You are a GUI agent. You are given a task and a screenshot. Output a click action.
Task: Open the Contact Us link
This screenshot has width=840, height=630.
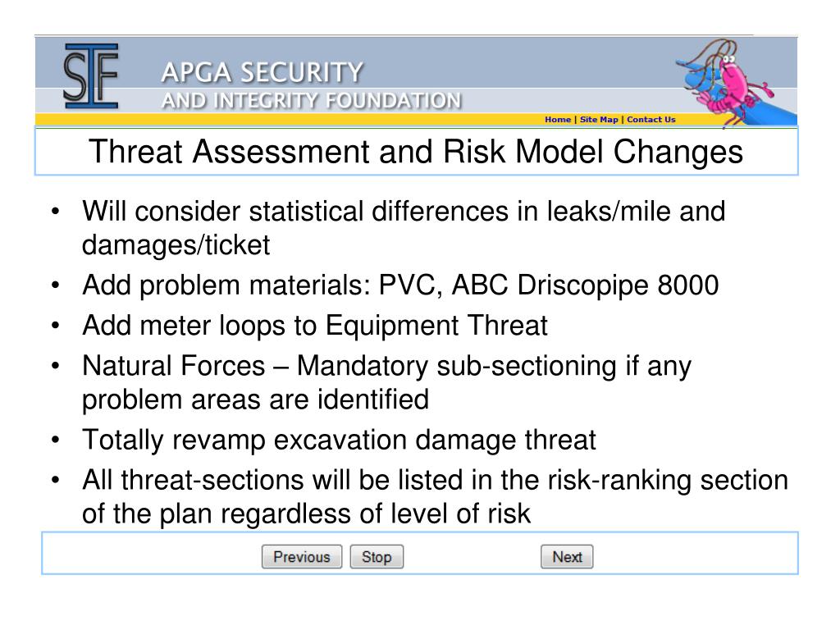(x=651, y=120)
